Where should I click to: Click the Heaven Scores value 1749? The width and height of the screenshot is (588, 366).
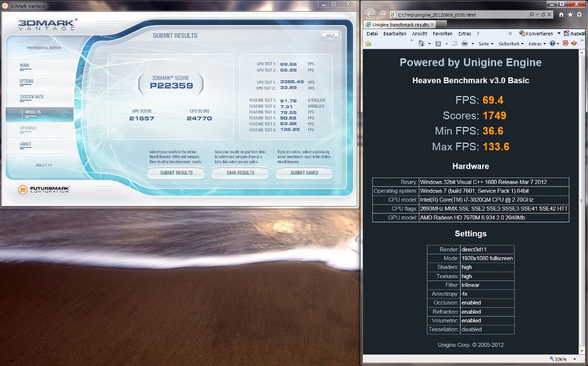[494, 115]
